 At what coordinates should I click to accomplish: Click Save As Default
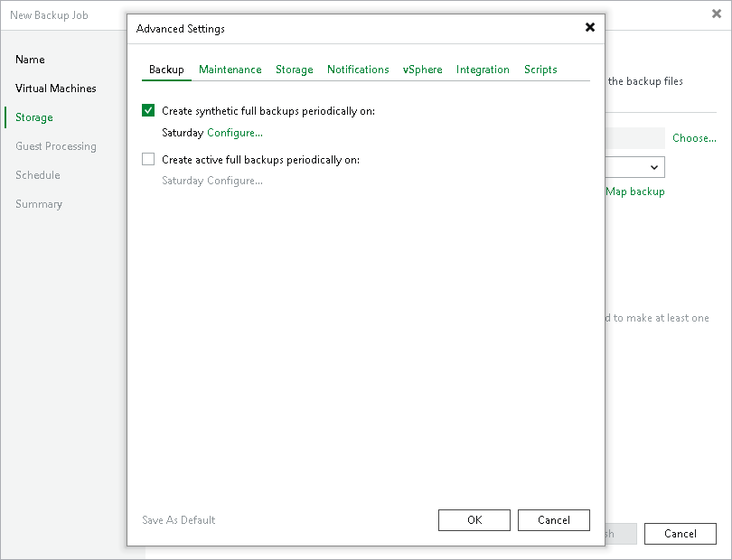[x=178, y=519]
